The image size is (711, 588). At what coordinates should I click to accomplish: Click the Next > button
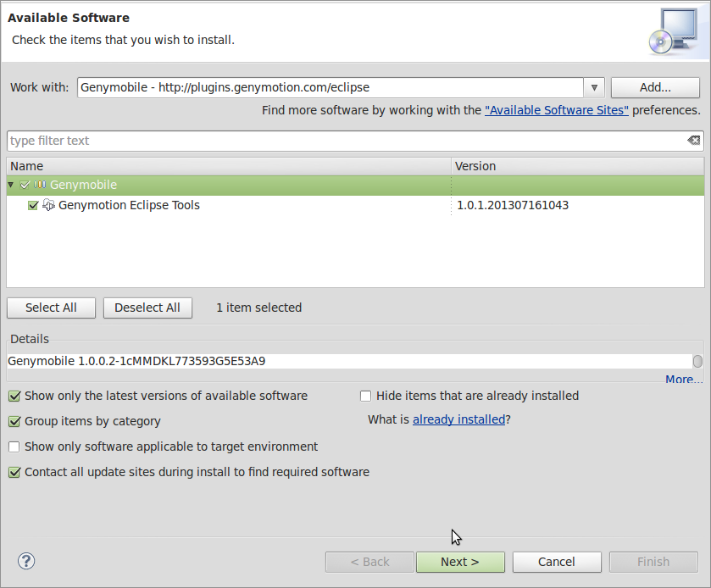460,562
